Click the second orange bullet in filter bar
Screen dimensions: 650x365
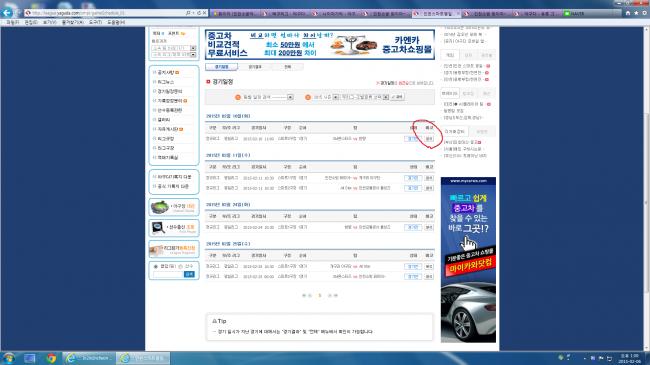(308, 97)
